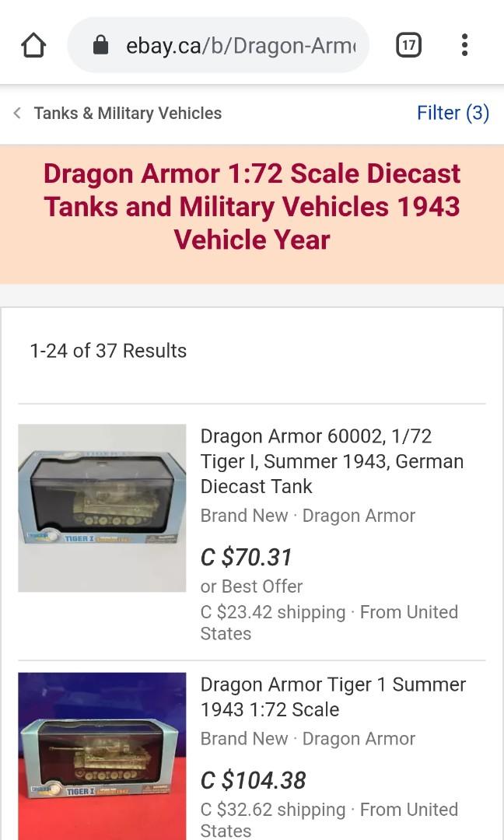
Task: Tap the back chevron beside Tanks & Military Vehicles
Action: pos(16,113)
